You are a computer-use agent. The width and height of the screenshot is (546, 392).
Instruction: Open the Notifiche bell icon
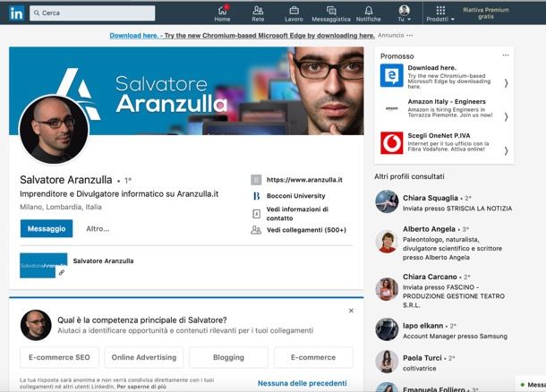[369, 13]
